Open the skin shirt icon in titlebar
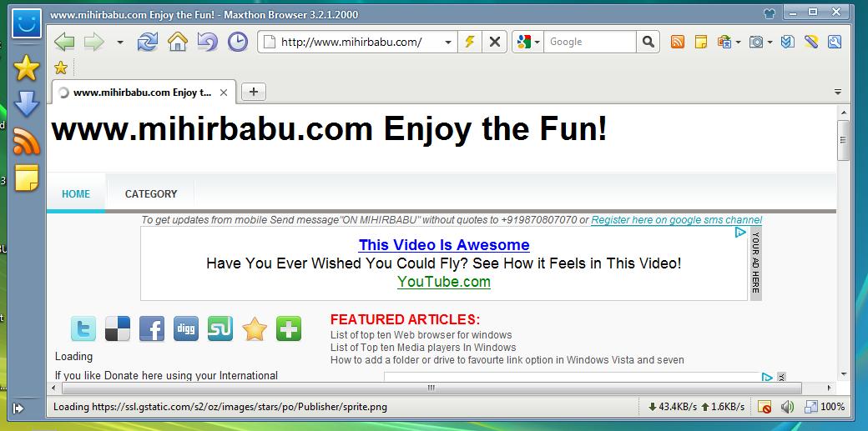868x431 pixels. click(x=770, y=14)
